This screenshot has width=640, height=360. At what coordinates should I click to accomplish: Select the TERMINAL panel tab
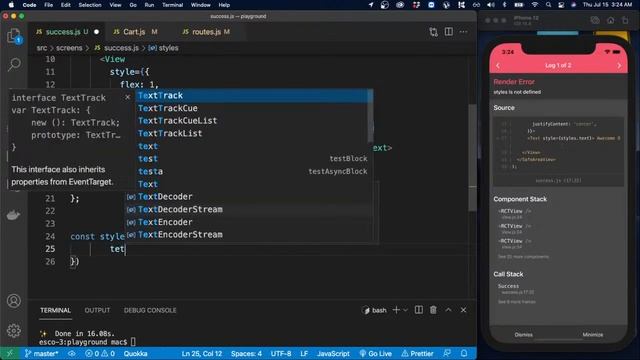point(56,310)
